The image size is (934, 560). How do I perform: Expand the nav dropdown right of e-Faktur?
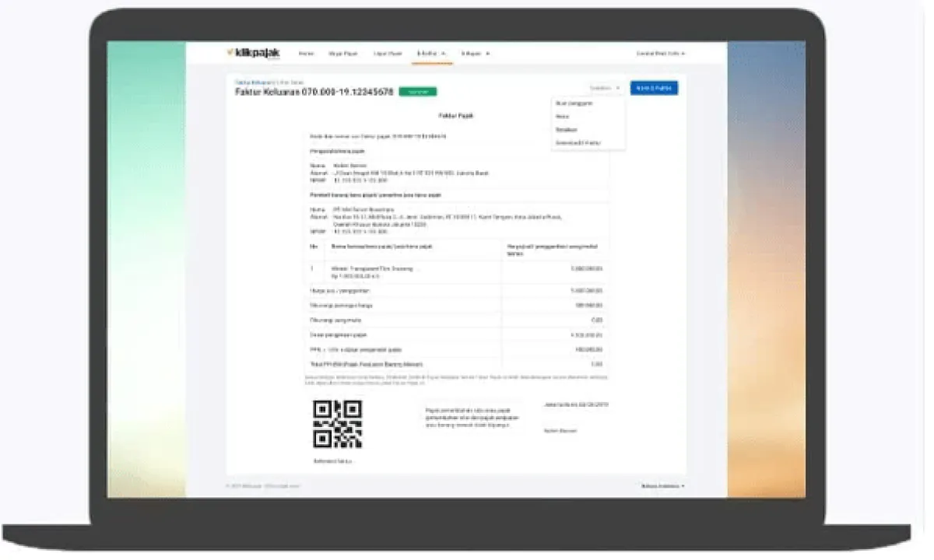476,54
